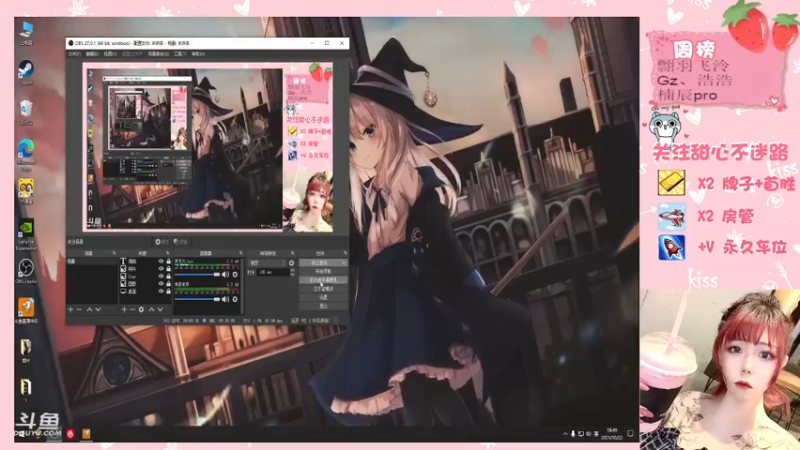Image resolution: width=800 pixels, height=450 pixels.
Task: Move the scene up with the arrow
Action: pyautogui.click(x=89, y=309)
